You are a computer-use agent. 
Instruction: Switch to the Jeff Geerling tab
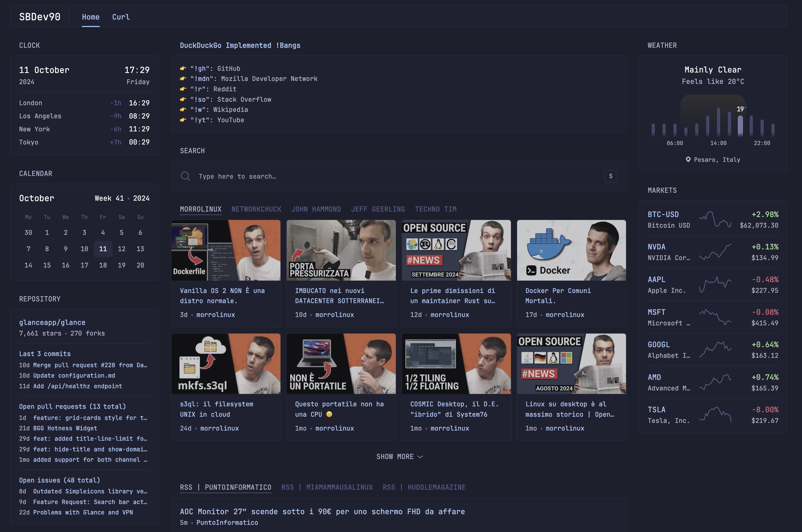coord(378,209)
